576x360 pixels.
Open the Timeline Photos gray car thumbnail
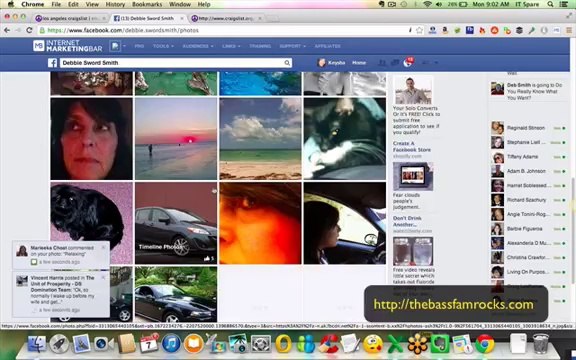[176, 223]
